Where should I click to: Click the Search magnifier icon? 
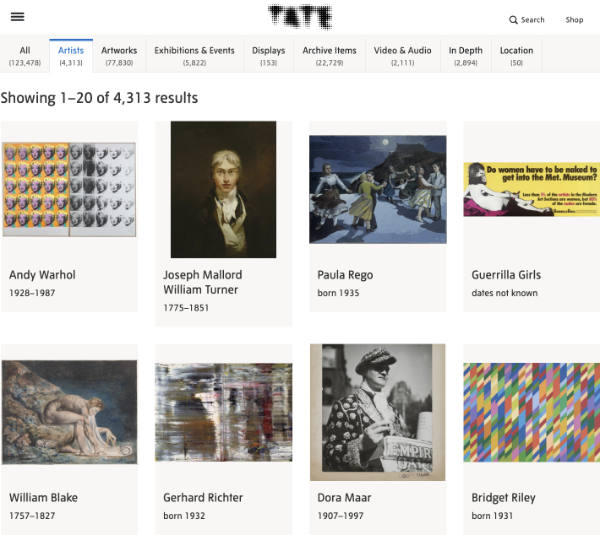513,20
